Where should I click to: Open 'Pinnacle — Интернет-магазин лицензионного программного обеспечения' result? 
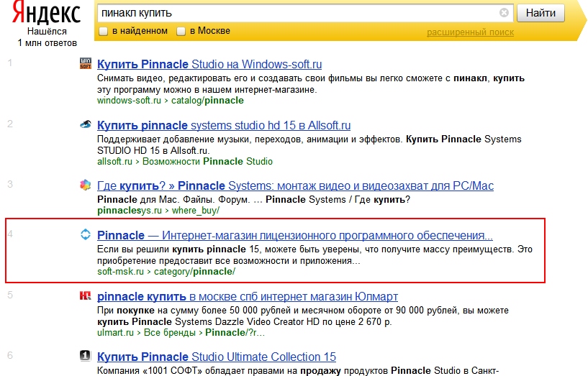tap(295, 236)
